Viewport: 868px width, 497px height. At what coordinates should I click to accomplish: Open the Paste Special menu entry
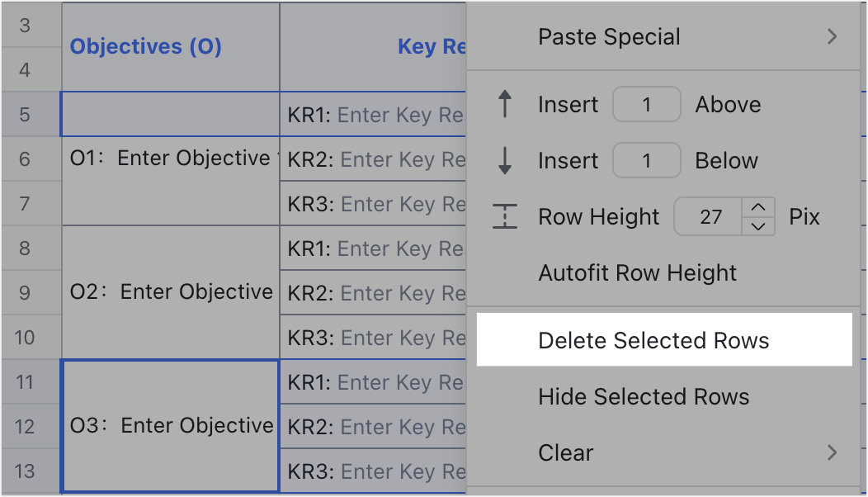[610, 36]
